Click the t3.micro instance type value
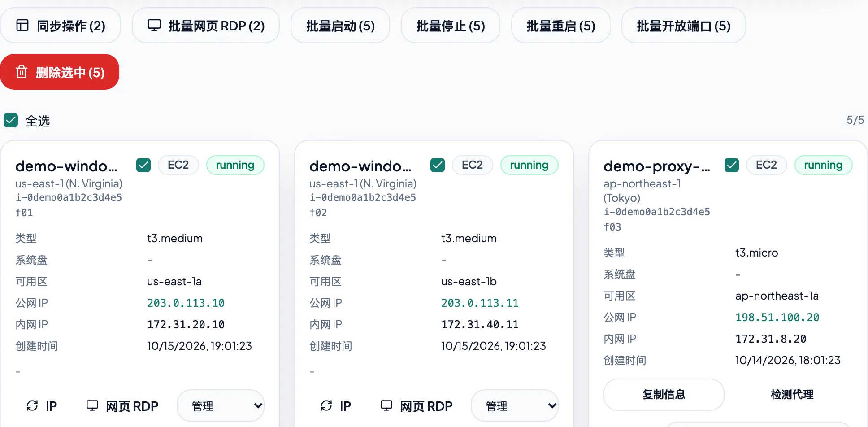The width and height of the screenshot is (868, 427). (x=756, y=253)
